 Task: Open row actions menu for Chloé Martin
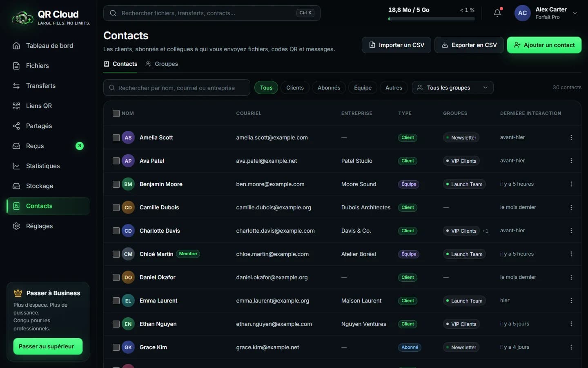(x=571, y=254)
